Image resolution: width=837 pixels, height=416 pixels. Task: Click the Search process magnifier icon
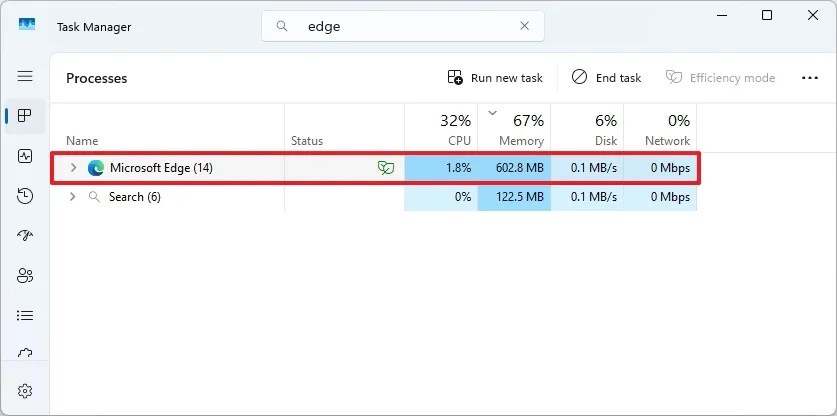tap(94, 197)
